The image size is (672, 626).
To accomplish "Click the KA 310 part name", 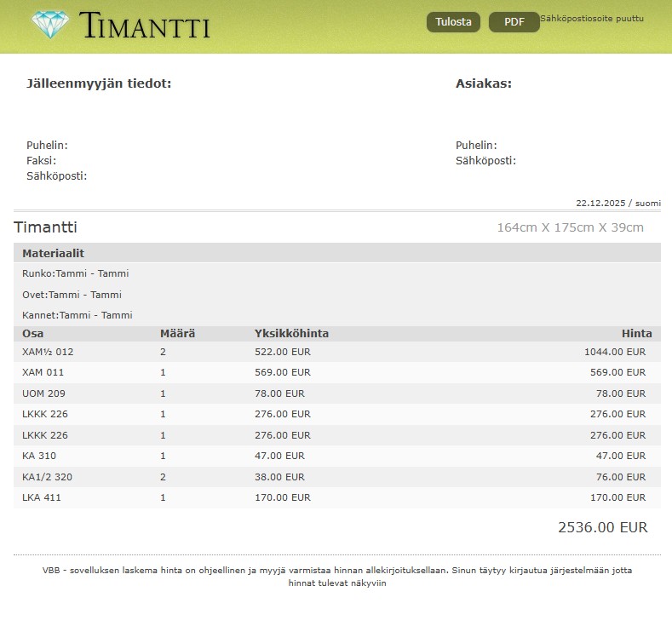I will [x=39, y=456].
